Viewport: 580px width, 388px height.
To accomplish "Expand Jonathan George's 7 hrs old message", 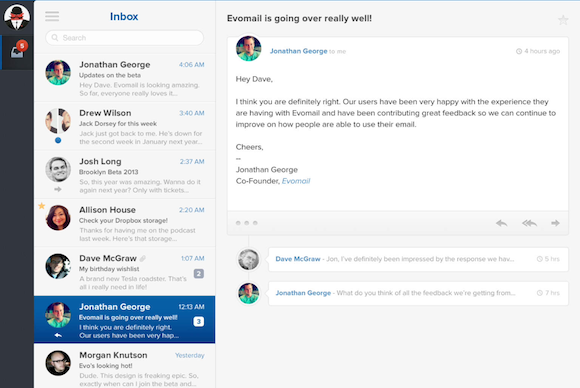I will pyautogui.click(x=418, y=293).
